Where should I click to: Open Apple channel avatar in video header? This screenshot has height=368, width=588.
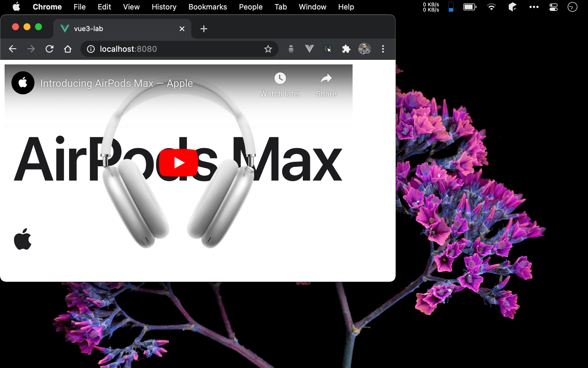click(x=23, y=83)
